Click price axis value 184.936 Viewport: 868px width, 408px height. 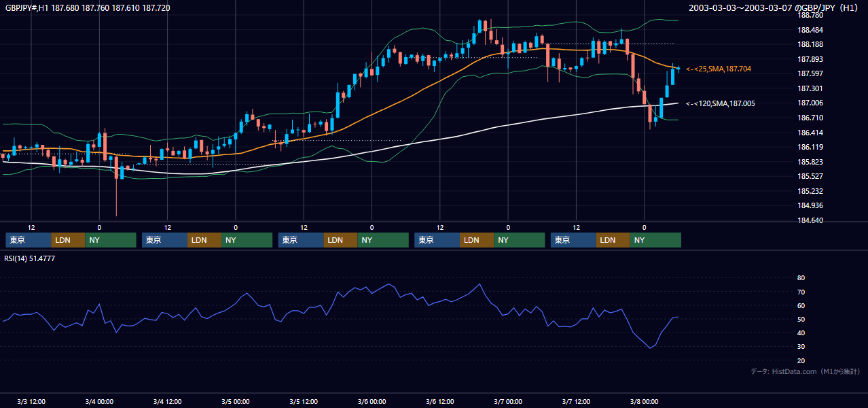810,205
